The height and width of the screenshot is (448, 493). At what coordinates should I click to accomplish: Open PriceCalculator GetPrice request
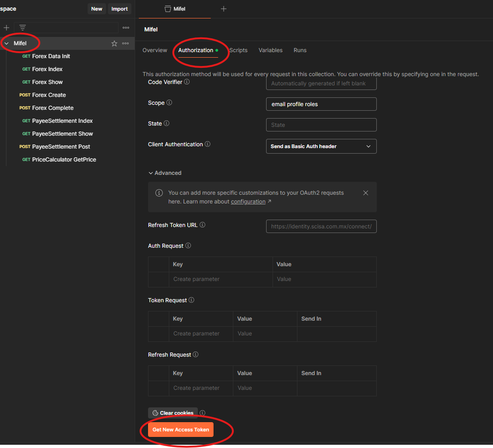pos(64,160)
